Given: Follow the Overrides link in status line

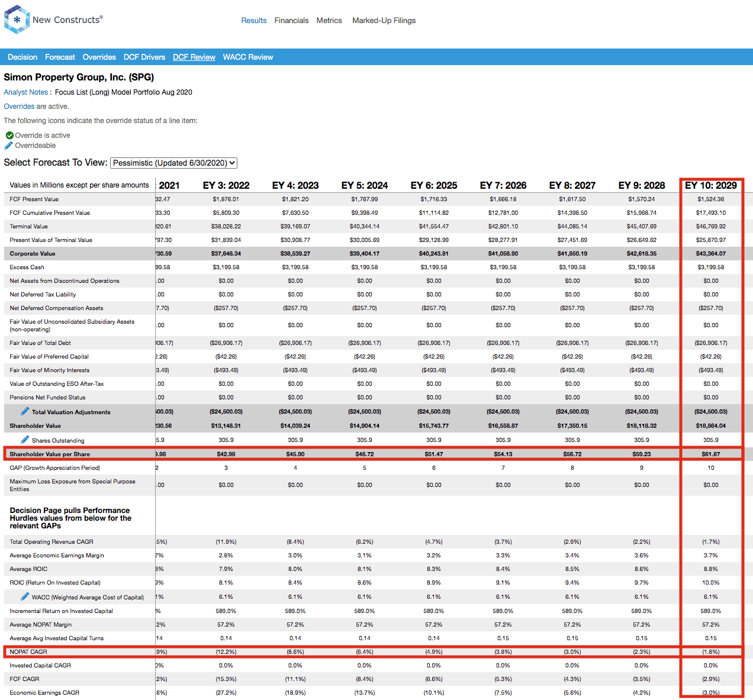Looking at the screenshot, I should point(19,107).
